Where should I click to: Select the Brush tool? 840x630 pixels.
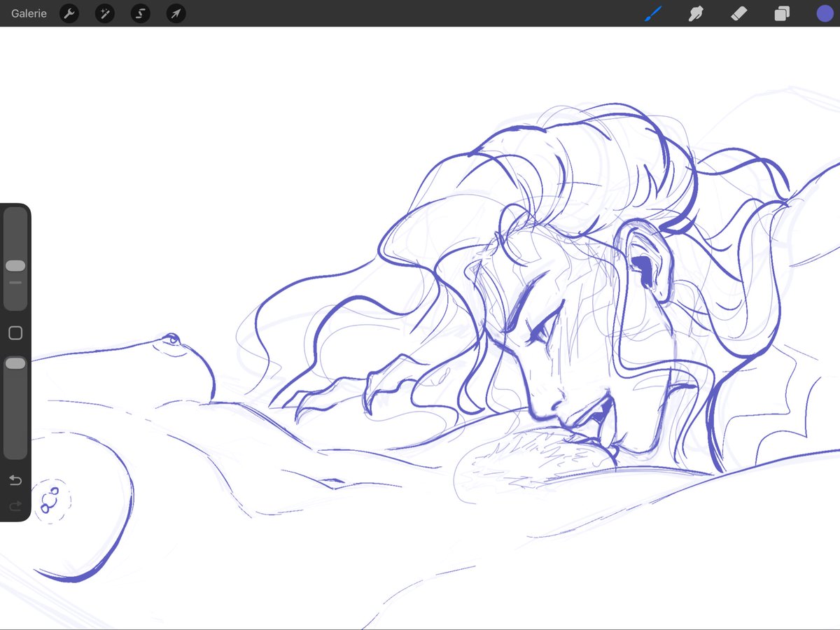[x=652, y=13]
